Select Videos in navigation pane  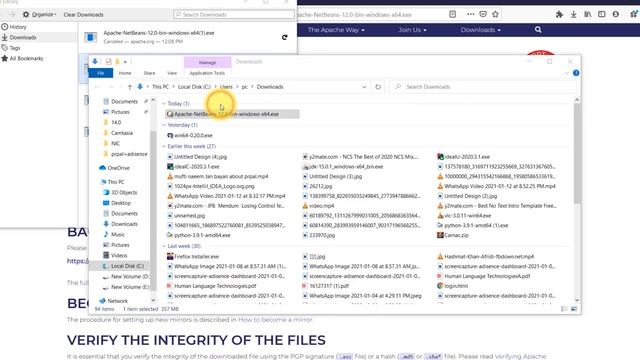115,256
